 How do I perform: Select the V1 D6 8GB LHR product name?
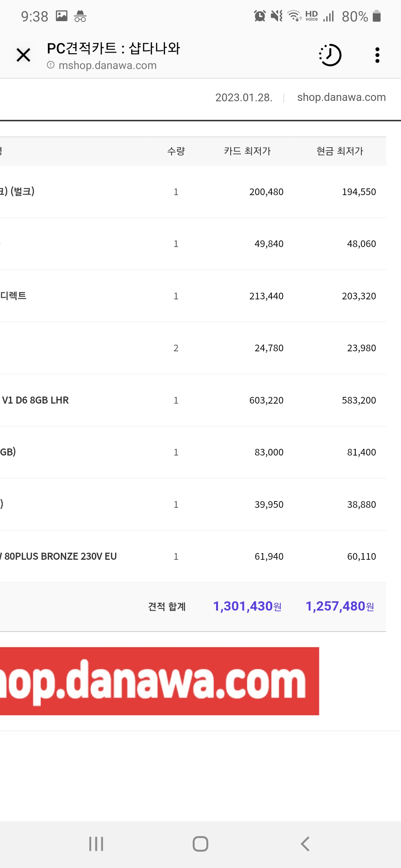[x=35, y=400]
